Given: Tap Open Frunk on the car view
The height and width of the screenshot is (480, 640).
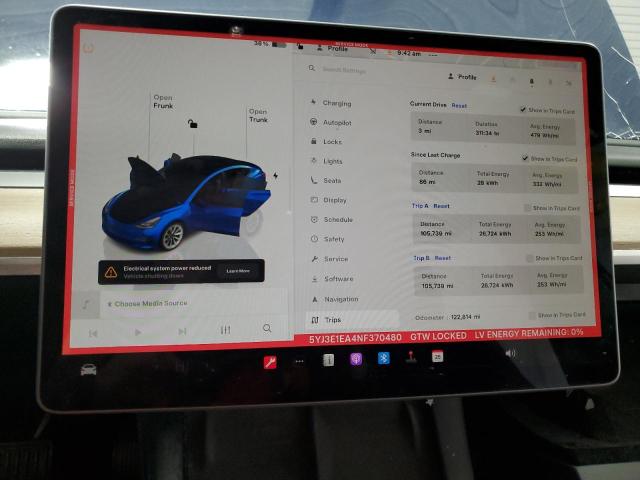Looking at the screenshot, I should (163, 102).
